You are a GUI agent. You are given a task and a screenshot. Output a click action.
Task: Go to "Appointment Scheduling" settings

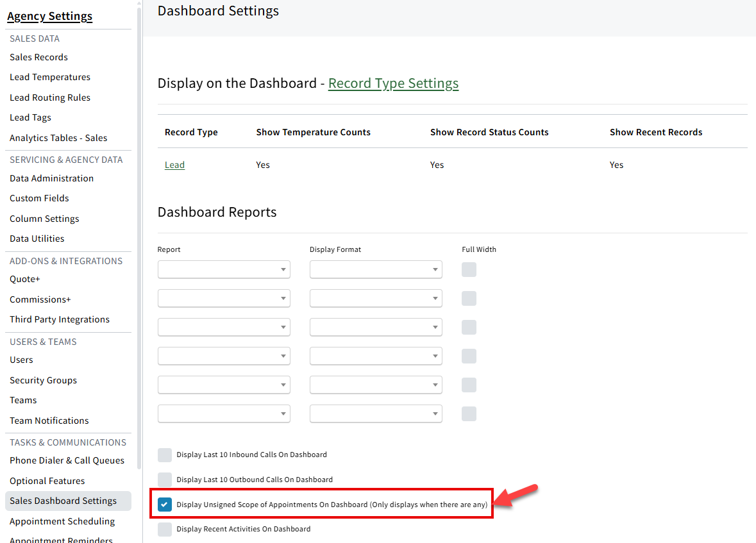pyautogui.click(x=62, y=521)
